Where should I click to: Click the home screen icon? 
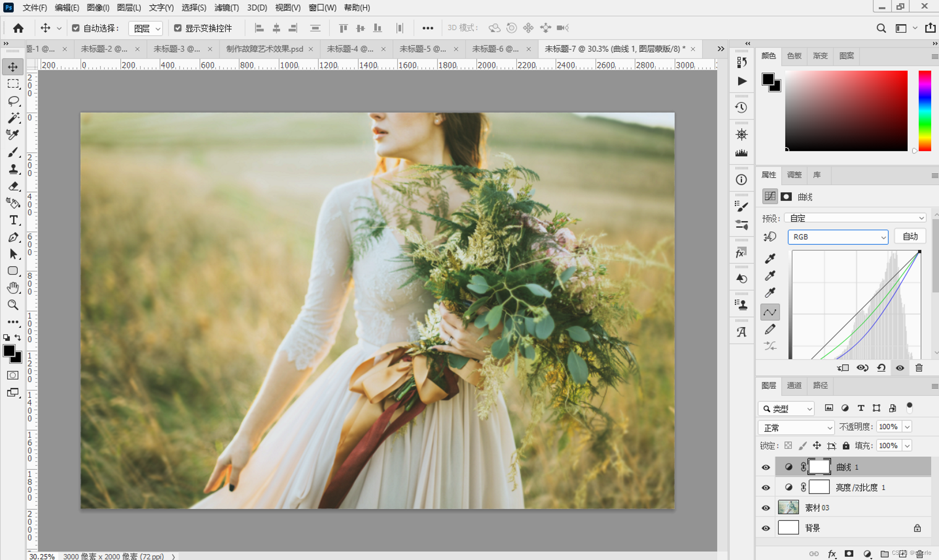[18, 28]
